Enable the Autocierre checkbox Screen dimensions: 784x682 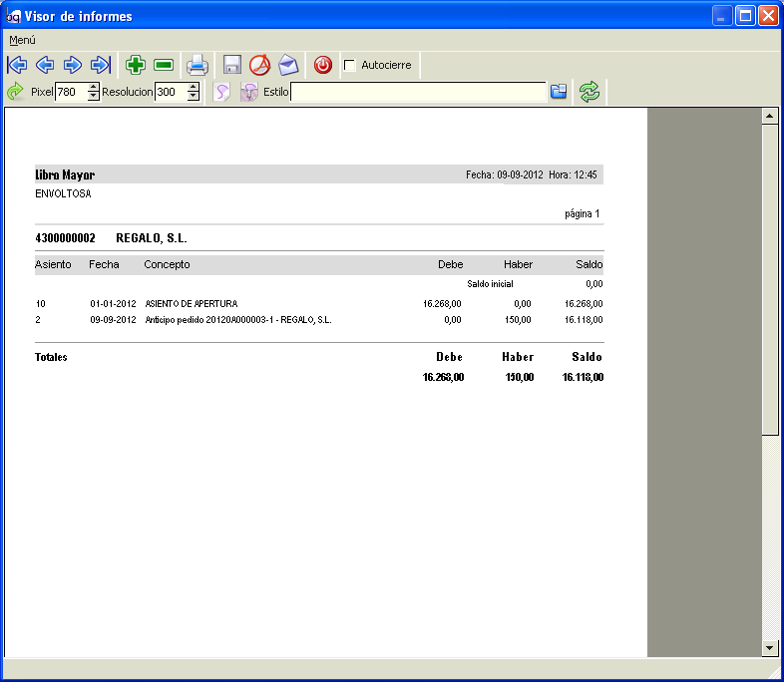point(350,66)
